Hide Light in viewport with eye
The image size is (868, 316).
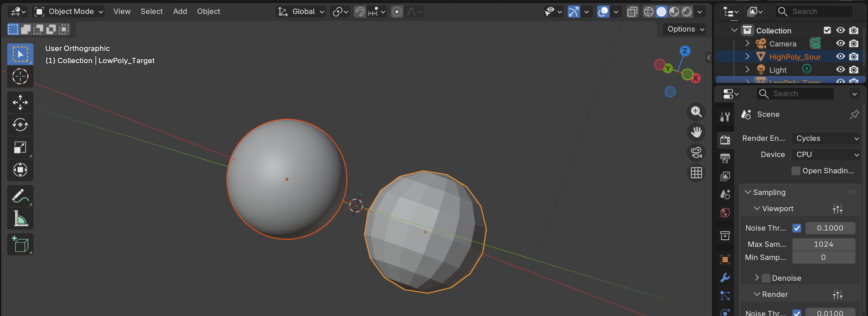coord(840,70)
